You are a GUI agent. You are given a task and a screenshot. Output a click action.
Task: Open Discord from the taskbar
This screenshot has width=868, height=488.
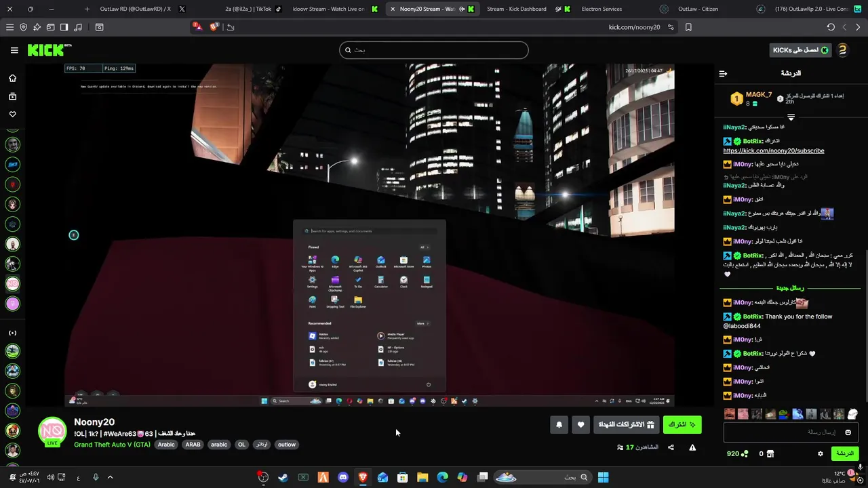342,477
